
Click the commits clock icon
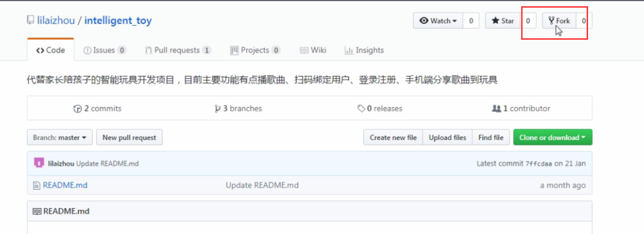(x=77, y=109)
